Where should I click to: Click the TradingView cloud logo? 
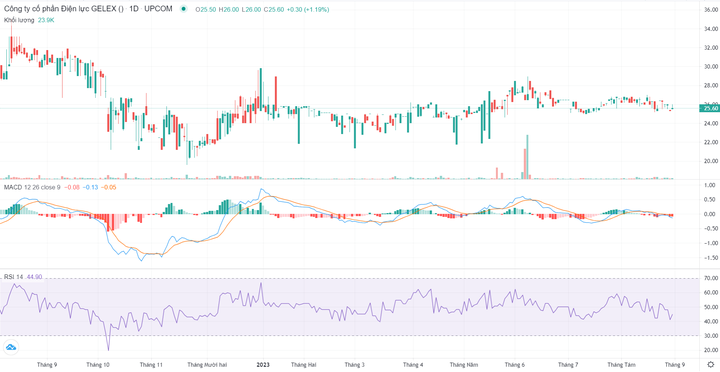pos(10,348)
